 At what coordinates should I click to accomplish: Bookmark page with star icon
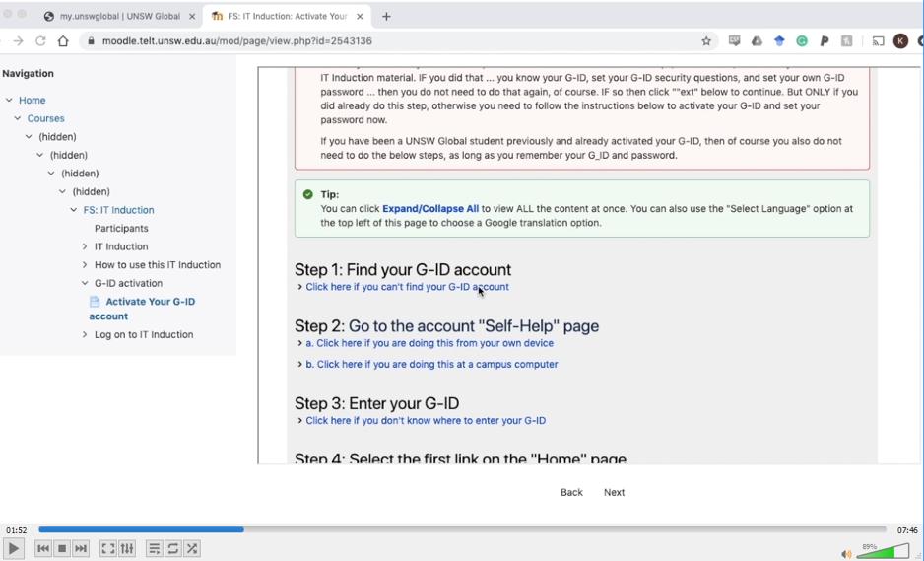pyautogui.click(x=706, y=41)
